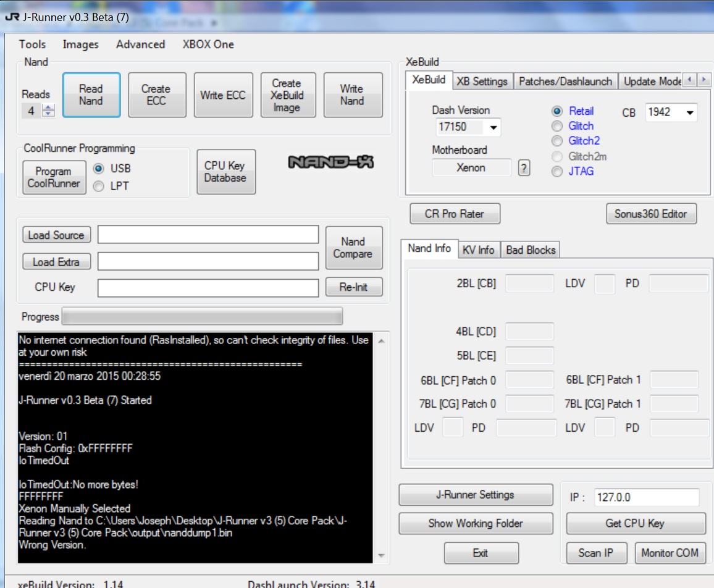The height and width of the screenshot is (588, 714).
Task: Open J-Runner Settings
Action: click(x=476, y=495)
